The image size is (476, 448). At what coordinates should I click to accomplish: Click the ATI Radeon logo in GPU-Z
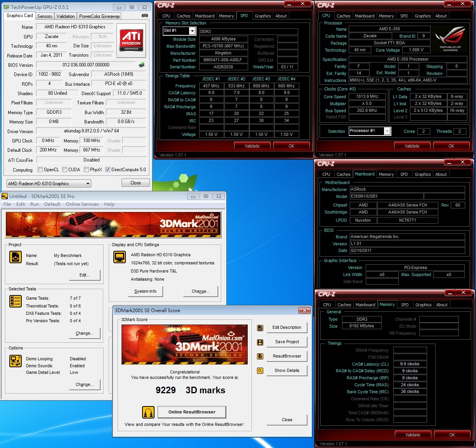click(131, 40)
